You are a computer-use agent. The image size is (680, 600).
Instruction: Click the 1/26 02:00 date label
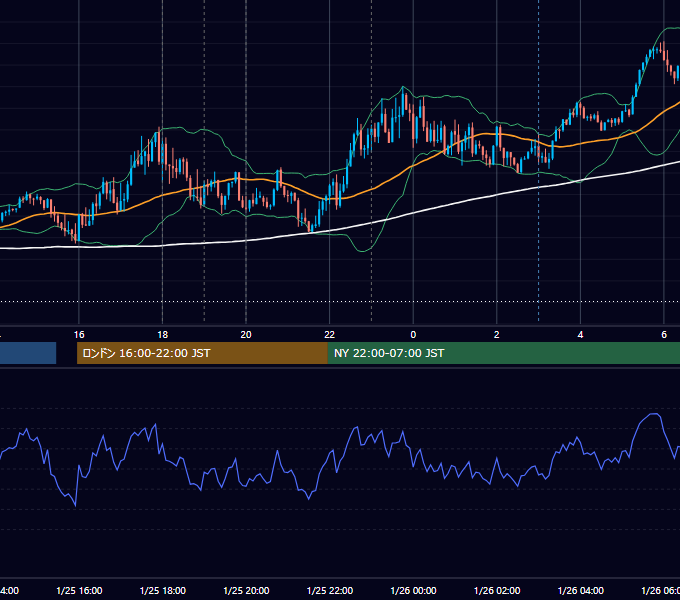(497, 591)
